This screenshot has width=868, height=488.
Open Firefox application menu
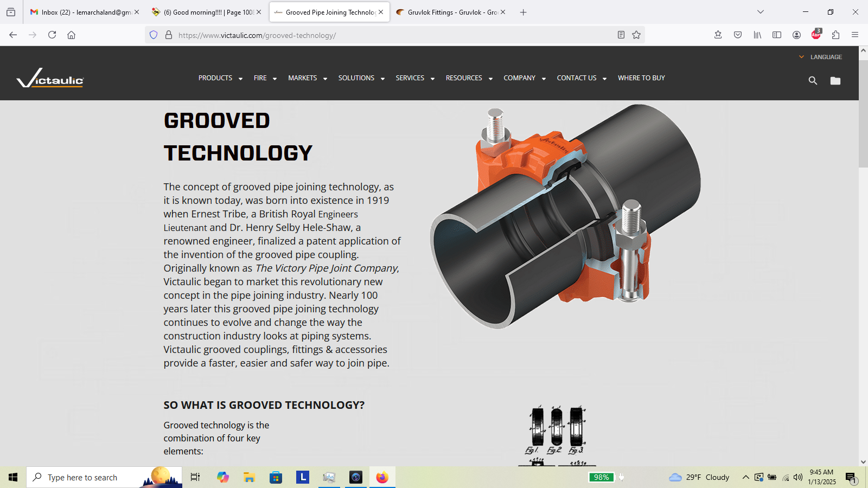pos(855,35)
